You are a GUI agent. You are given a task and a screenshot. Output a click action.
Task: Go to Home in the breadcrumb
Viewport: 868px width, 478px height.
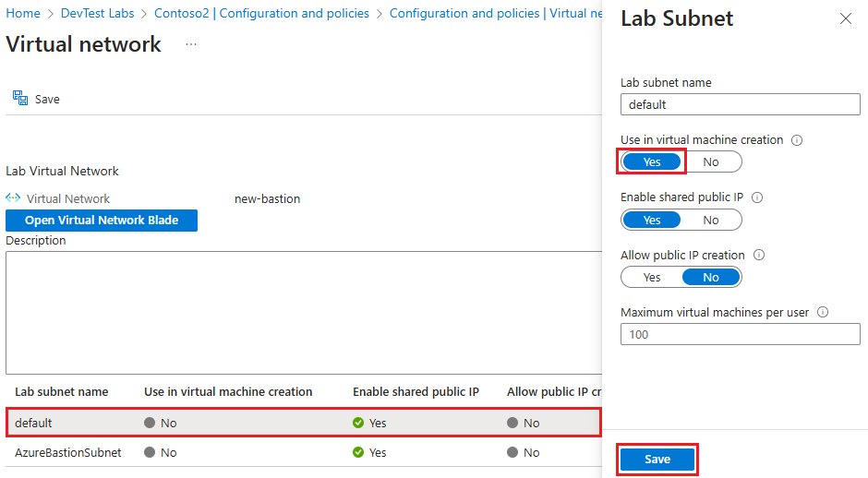pyautogui.click(x=23, y=14)
